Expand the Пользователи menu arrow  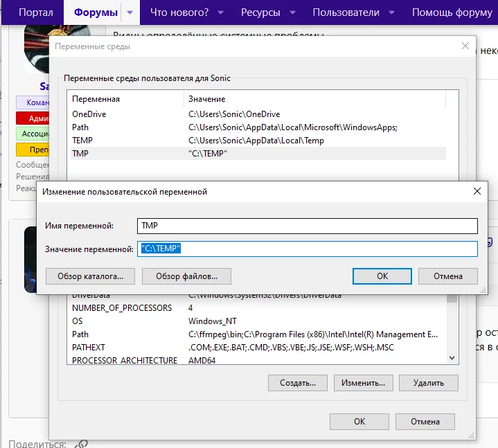point(391,12)
